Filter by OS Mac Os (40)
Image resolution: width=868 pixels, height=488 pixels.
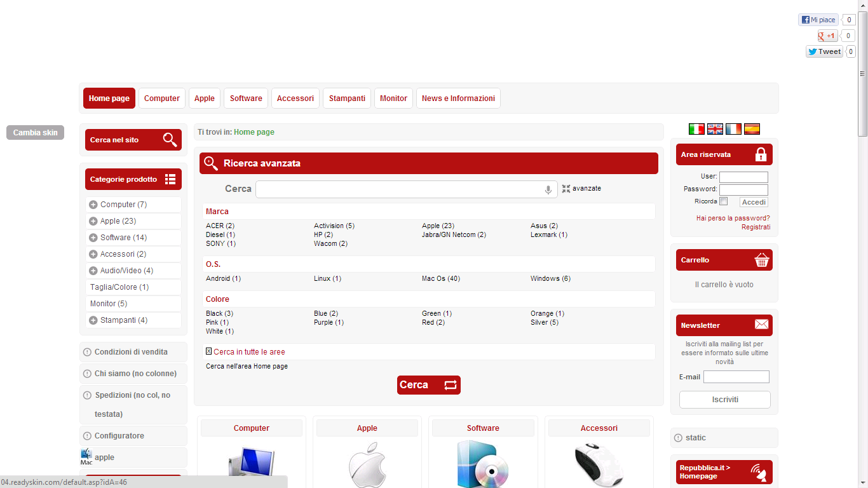[441, 278]
